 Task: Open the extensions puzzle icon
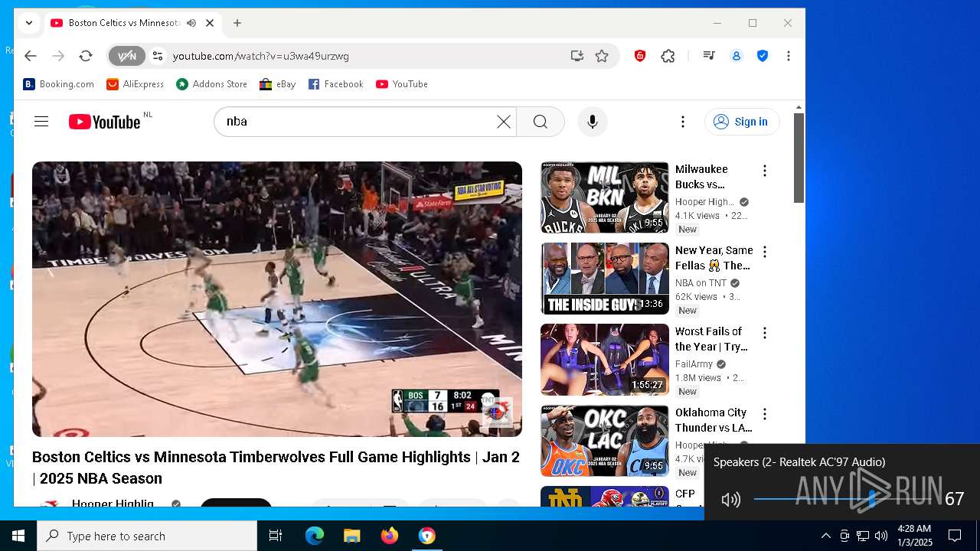click(x=668, y=56)
